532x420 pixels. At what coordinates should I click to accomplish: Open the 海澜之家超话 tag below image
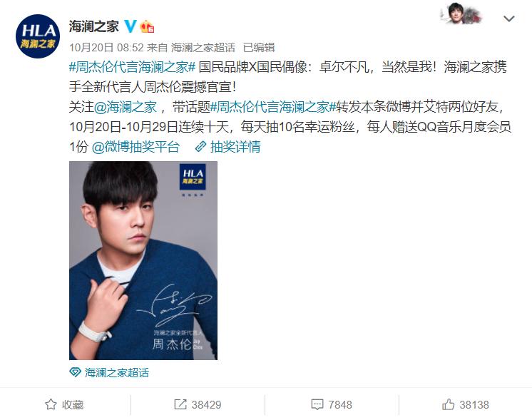coord(117,372)
